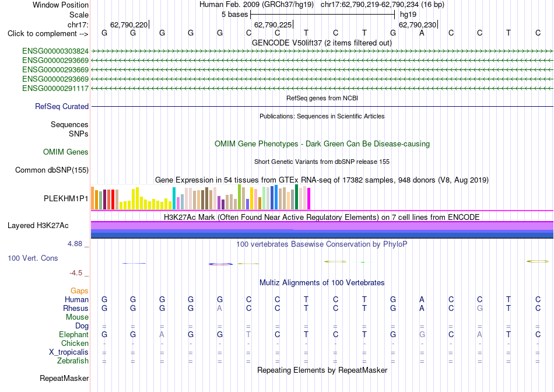The image size is (554, 392).
Task: Open 'Multiz Alignments of 100 Vertebrates' title
Action: 322,283
